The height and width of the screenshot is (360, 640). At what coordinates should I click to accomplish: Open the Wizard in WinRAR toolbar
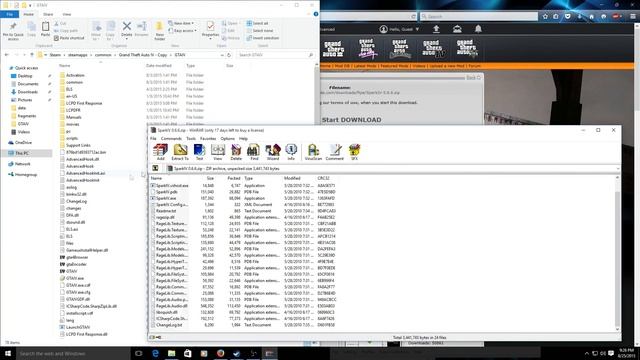tap(273, 152)
